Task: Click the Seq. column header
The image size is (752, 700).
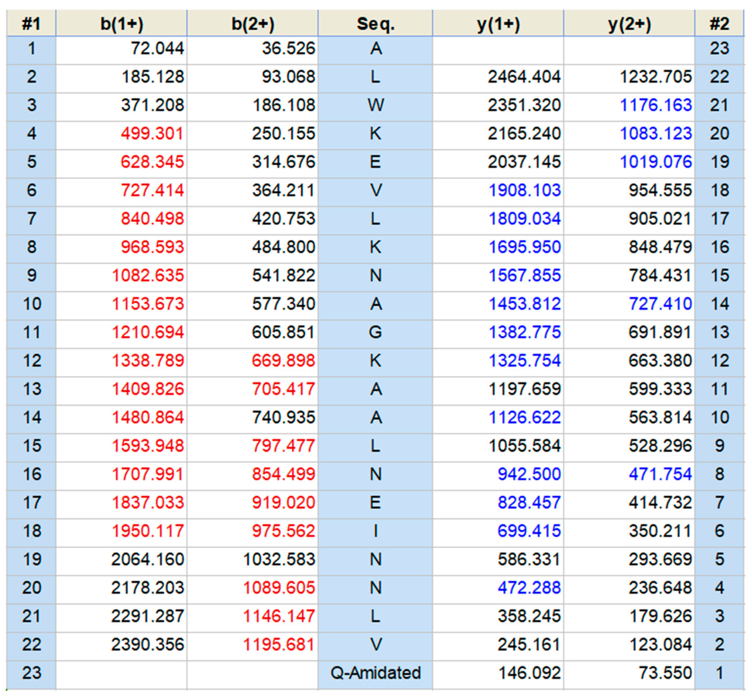Action: coord(375,24)
